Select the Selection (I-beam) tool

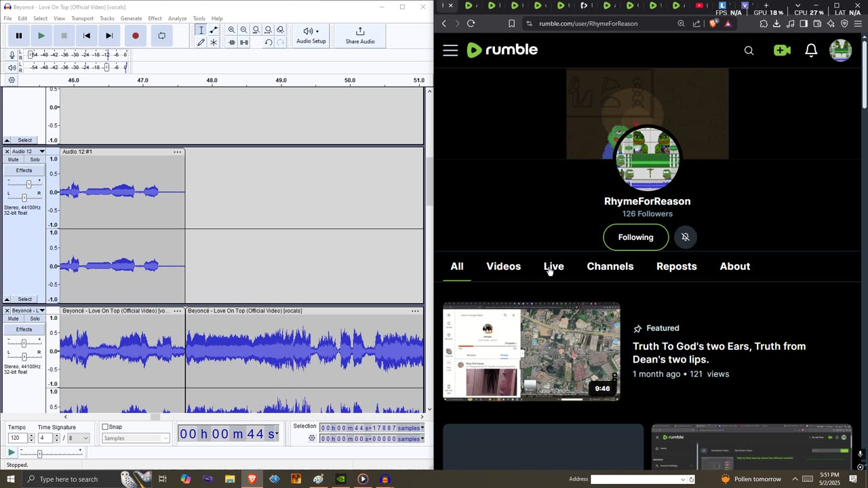coord(201,30)
